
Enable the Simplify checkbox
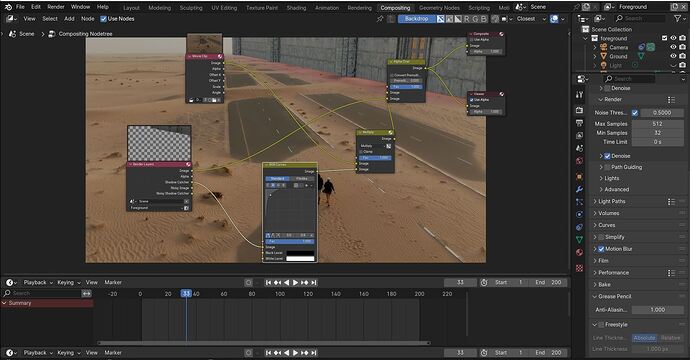(601, 237)
